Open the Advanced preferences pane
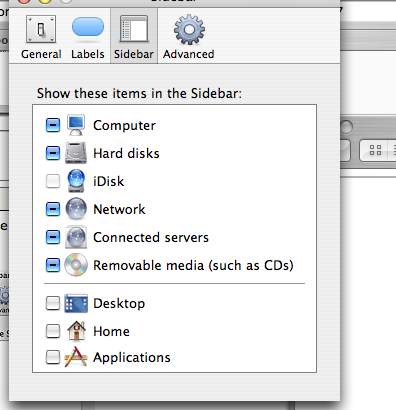This screenshot has height=410, width=396. click(x=189, y=37)
